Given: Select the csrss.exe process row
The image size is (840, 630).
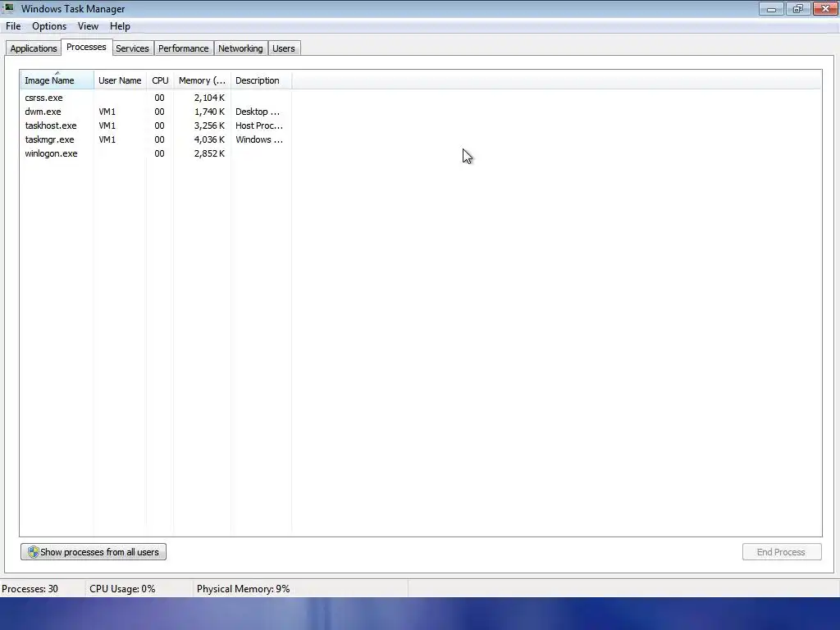Looking at the screenshot, I should (x=155, y=98).
